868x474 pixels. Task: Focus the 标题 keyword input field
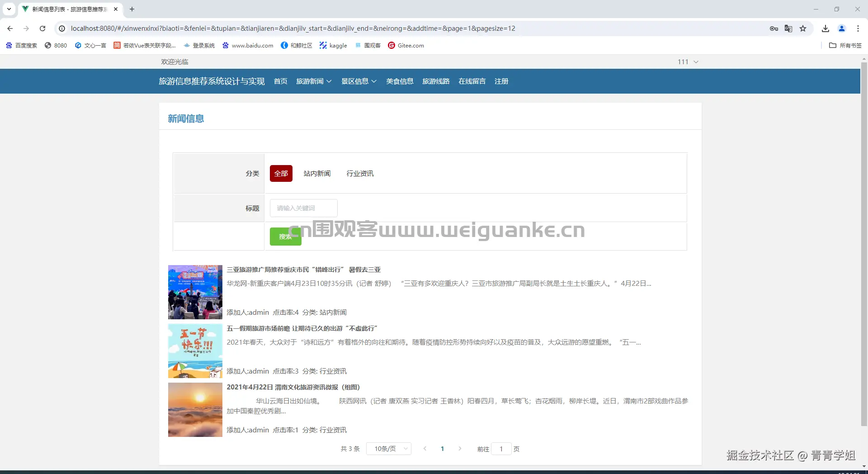[304, 208]
